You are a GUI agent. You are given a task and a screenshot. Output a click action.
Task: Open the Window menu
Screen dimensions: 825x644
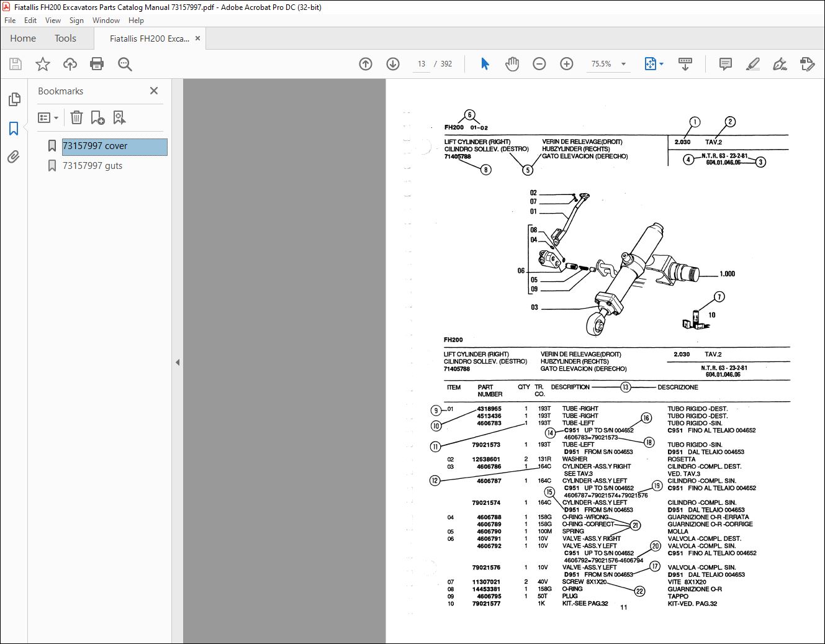tap(106, 20)
